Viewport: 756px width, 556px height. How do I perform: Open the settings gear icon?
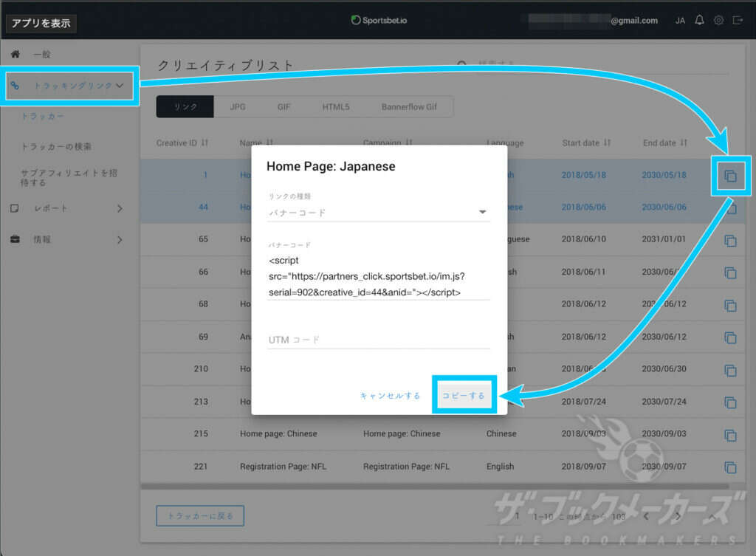click(x=718, y=20)
